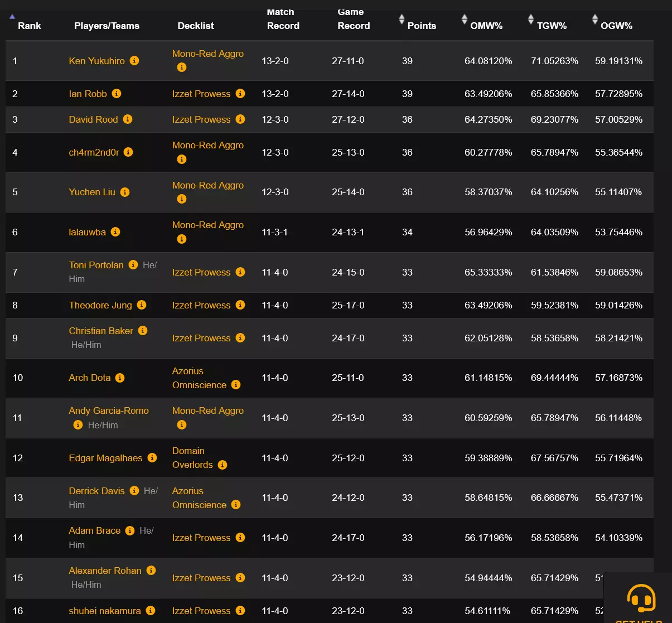
Task: Open decklist info icon in Arch Dota row
Action: click(x=236, y=384)
